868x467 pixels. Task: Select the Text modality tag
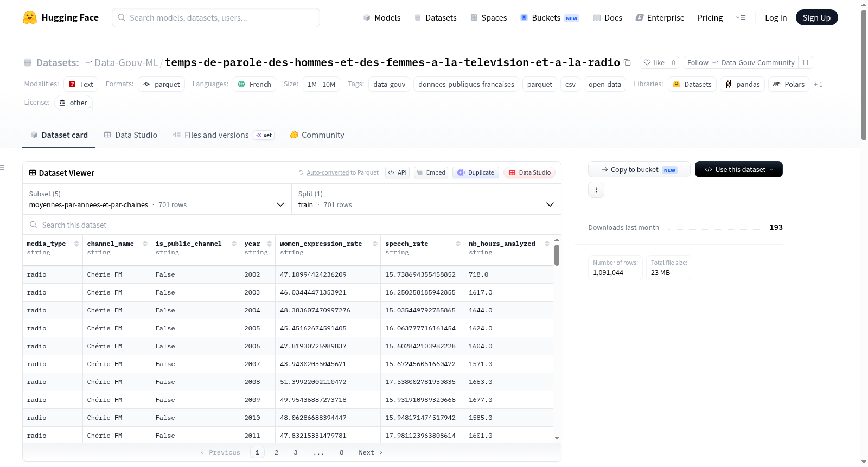(81, 84)
